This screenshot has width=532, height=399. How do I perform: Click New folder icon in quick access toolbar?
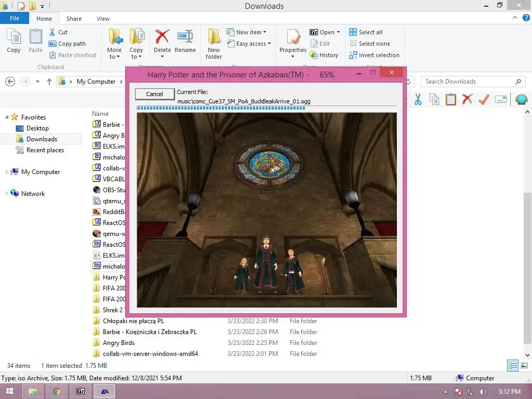[33, 6]
